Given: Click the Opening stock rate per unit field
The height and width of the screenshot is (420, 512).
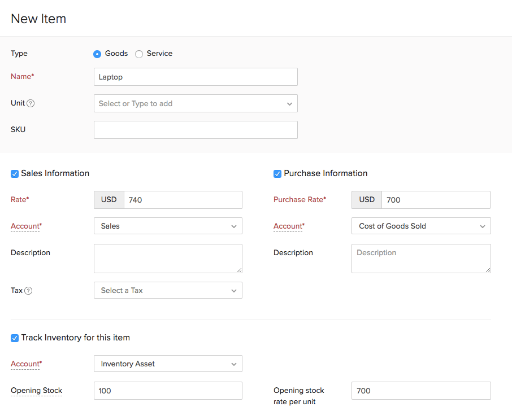Looking at the screenshot, I should point(421,391).
